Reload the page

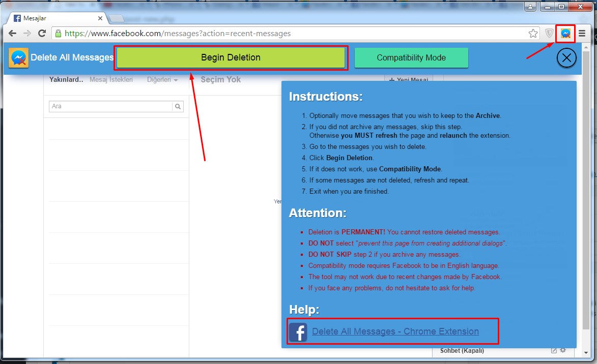point(42,34)
